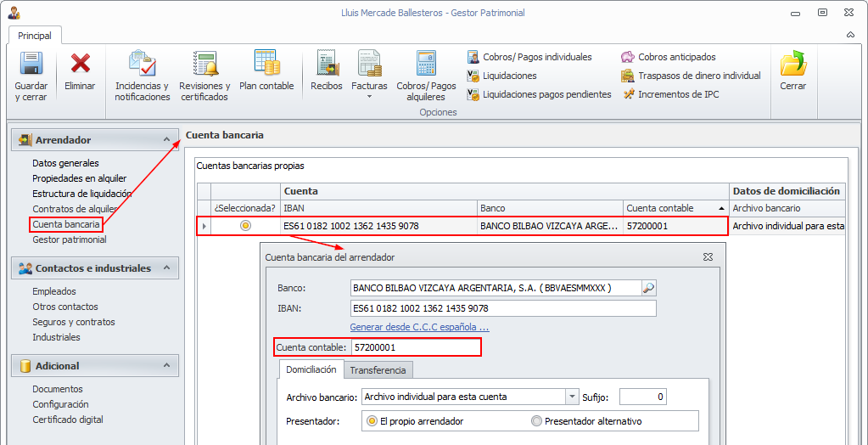Screen dimensions: 868x445
Task: Open the Archivo bancario dropdown
Action: pos(572,397)
